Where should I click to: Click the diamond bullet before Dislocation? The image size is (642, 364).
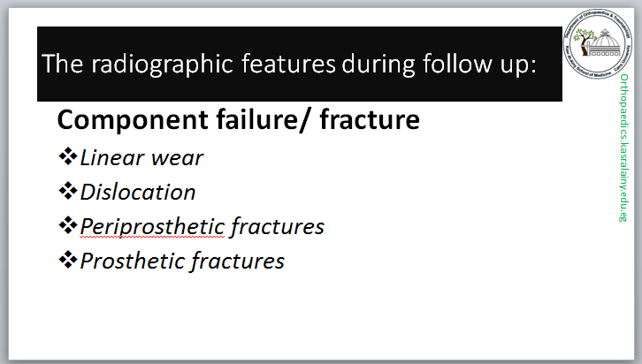pyautogui.click(x=67, y=192)
